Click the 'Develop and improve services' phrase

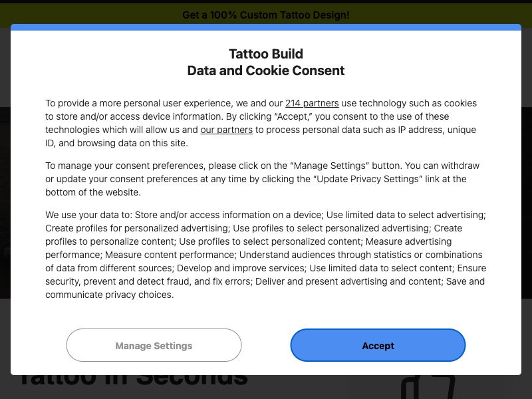(x=241, y=268)
